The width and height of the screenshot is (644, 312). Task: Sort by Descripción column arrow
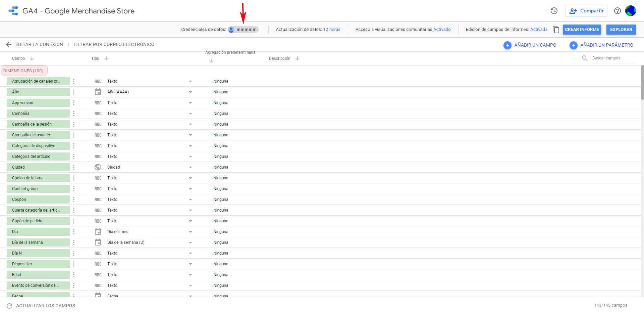(298, 58)
